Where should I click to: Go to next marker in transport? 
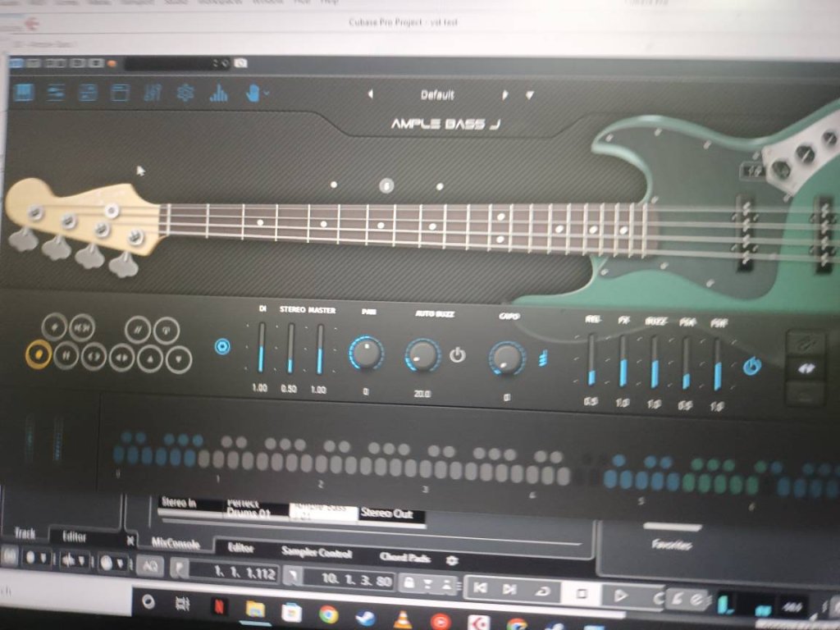(x=509, y=589)
